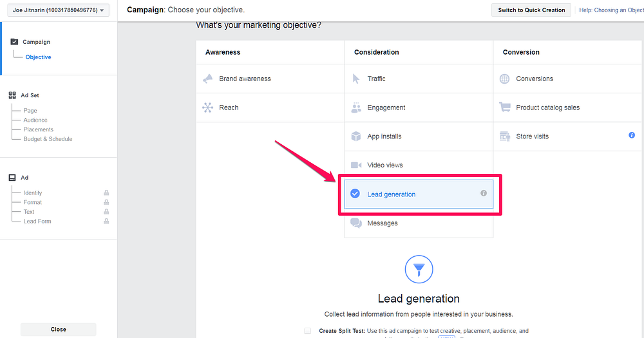Viewport: 644px width, 338px height.
Task: Click the Ad section icon in sidebar
Action: tap(12, 178)
